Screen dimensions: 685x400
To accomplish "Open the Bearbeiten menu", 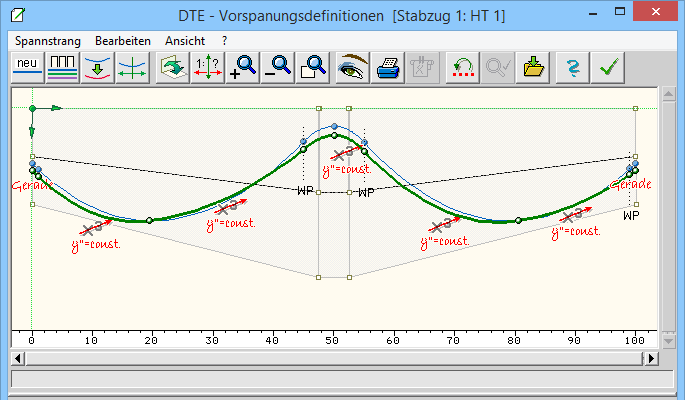I will (123, 40).
